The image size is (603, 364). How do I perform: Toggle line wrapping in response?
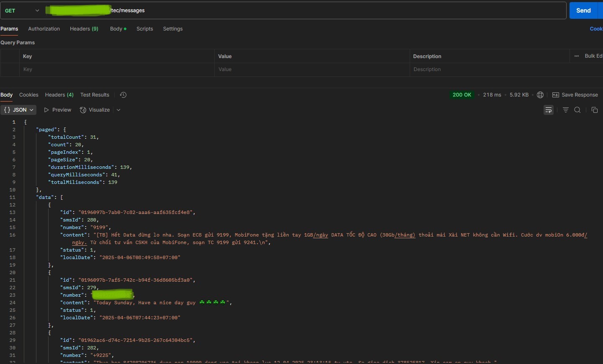pos(548,110)
